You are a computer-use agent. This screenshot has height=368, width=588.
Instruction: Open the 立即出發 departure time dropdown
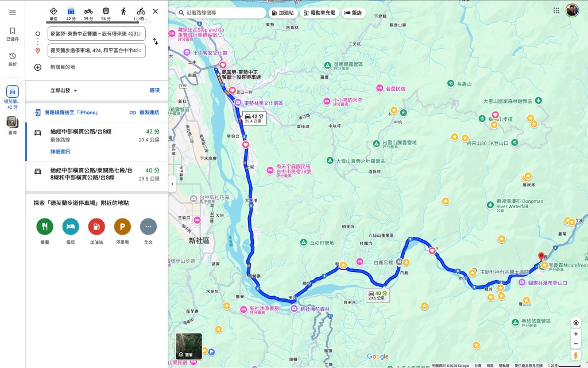tap(64, 90)
